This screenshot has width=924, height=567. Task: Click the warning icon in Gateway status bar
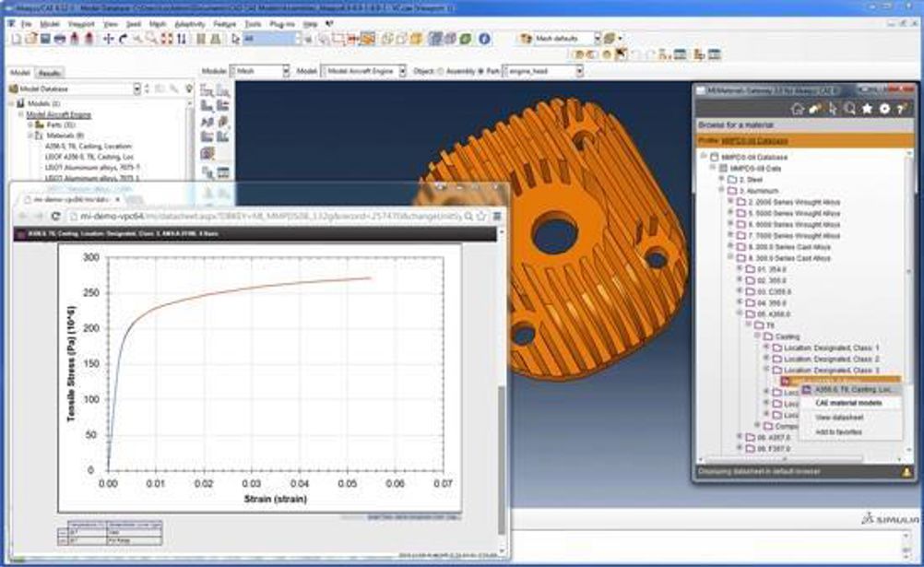pyautogui.click(x=906, y=471)
